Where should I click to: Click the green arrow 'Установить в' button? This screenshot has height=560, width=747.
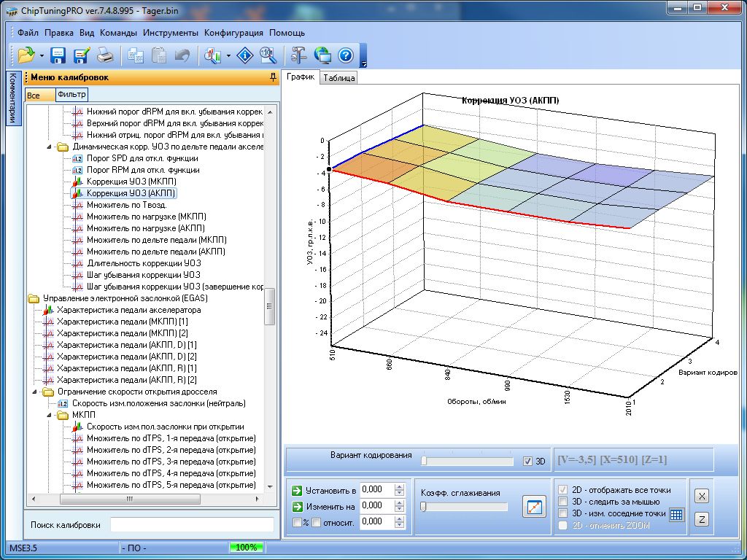tap(297, 490)
